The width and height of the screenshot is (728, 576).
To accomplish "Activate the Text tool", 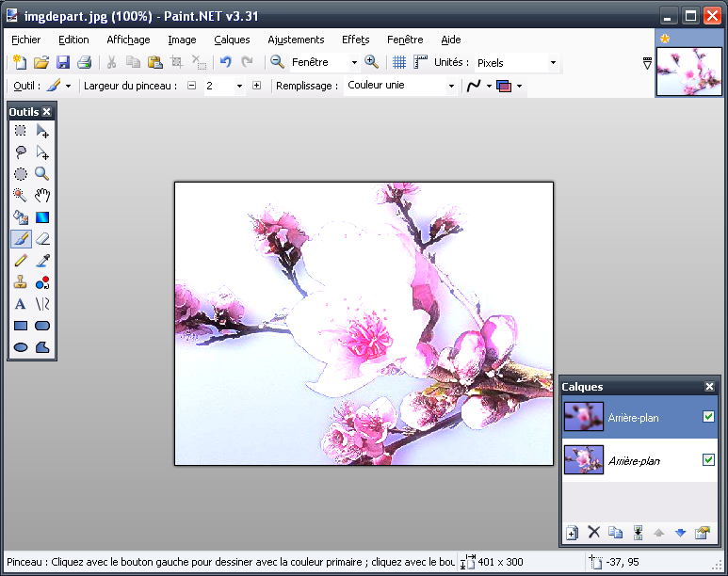I will pos(20,304).
